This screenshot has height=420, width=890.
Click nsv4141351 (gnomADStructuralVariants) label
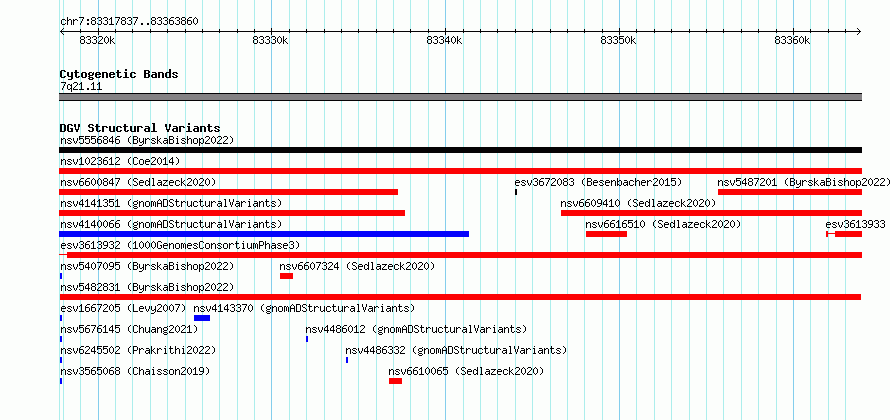coord(171,203)
